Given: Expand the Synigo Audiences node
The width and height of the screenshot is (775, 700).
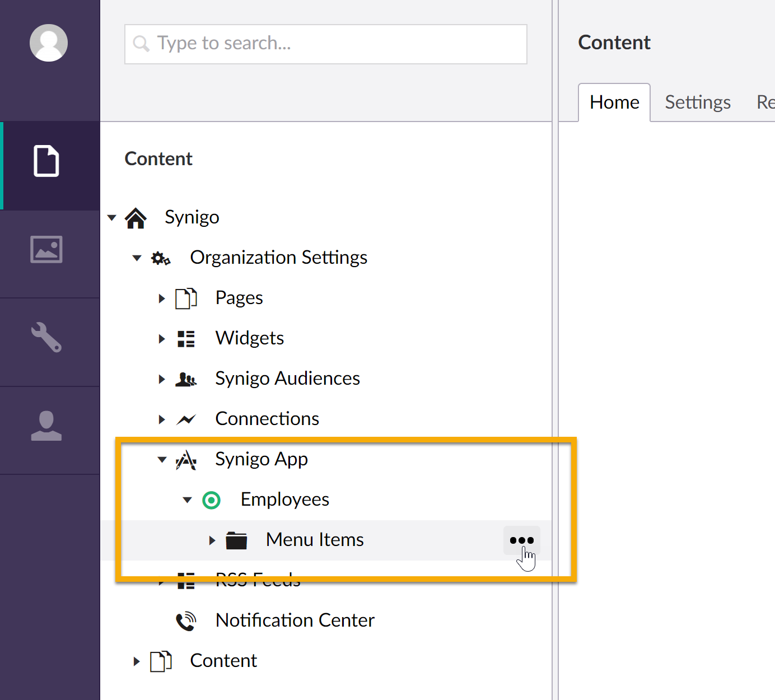Looking at the screenshot, I should (162, 379).
